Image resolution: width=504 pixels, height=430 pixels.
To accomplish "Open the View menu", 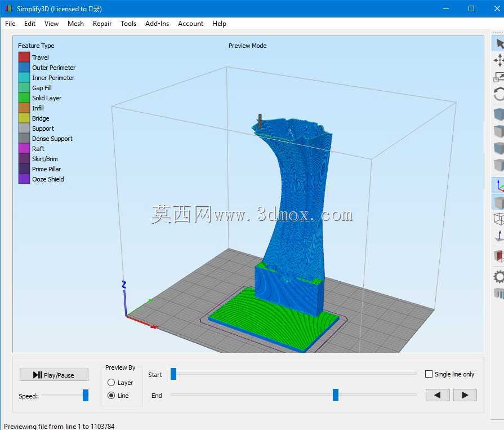I will 51,24.
